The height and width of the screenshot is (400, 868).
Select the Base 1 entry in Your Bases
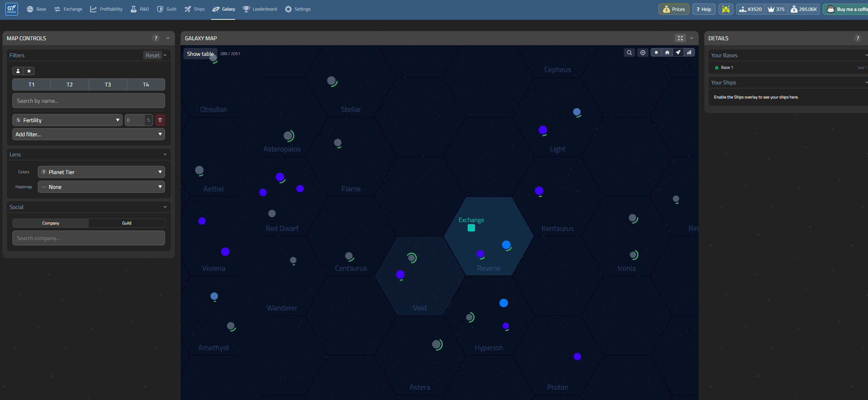788,67
